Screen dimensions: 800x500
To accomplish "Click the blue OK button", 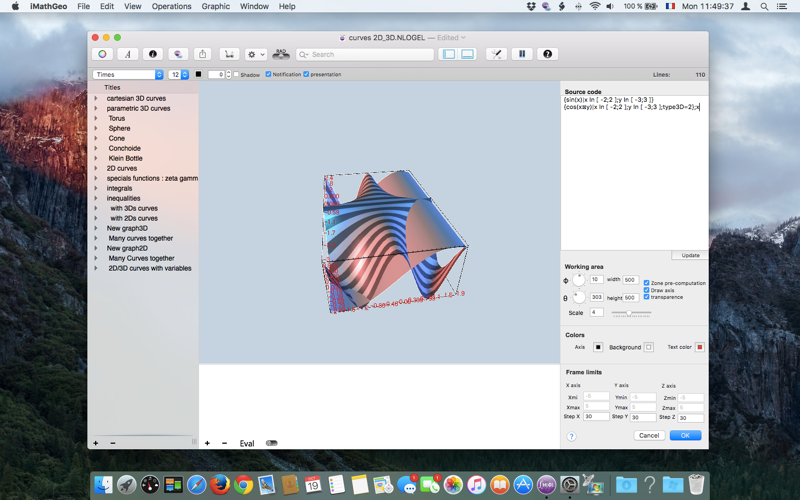I will click(685, 435).
